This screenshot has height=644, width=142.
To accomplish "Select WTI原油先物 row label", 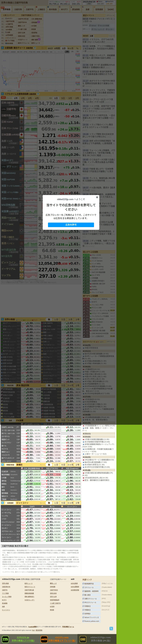I will pos(9,250).
